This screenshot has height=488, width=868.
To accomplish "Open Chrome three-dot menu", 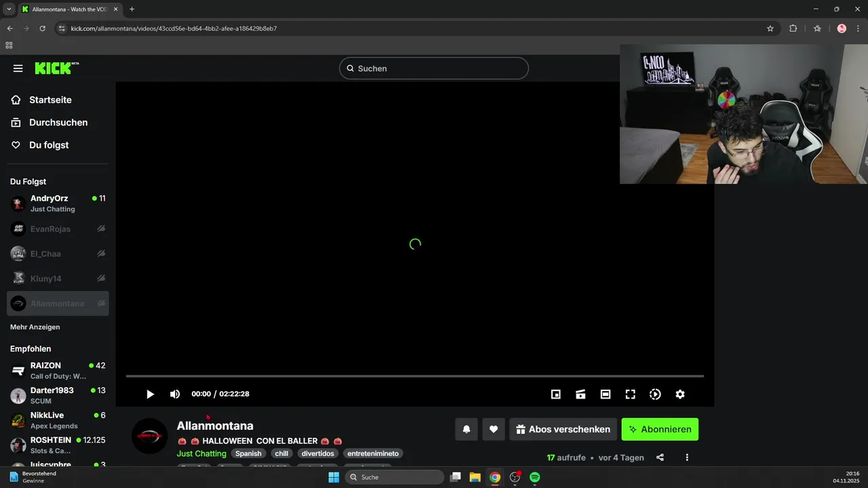I will click(857, 28).
